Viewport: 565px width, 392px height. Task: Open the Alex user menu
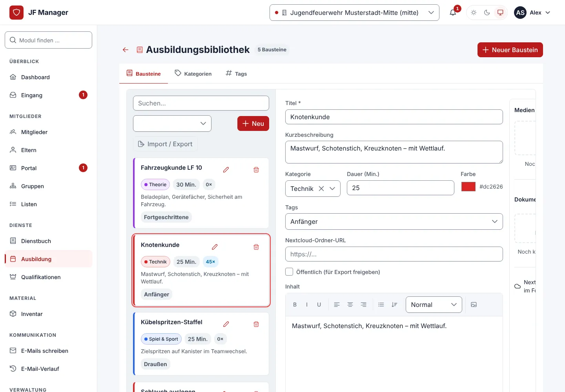532,13
